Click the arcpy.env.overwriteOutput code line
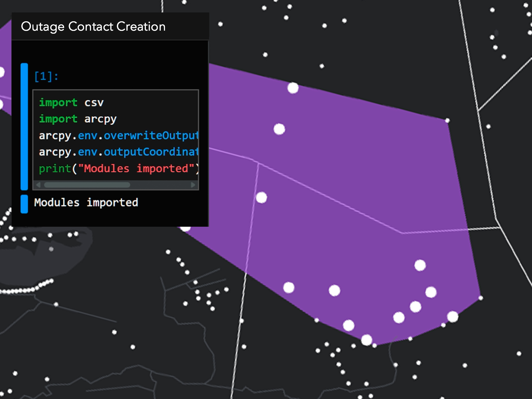 click(x=119, y=136)
